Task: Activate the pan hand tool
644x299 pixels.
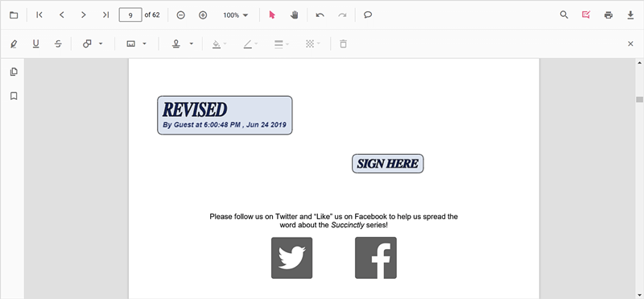Action: pos(294,15)
